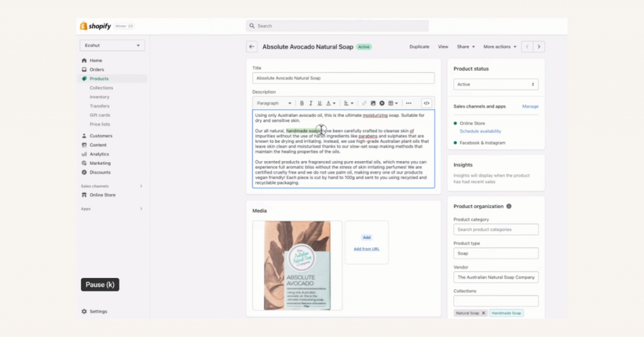The width and height of the screenshot is (644, 337).
Task: Go back with the left arrow button
Action: point(252,47)
